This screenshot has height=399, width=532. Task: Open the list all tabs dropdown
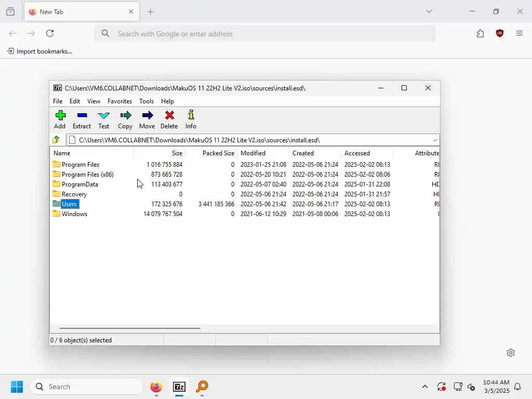(429, 11)
